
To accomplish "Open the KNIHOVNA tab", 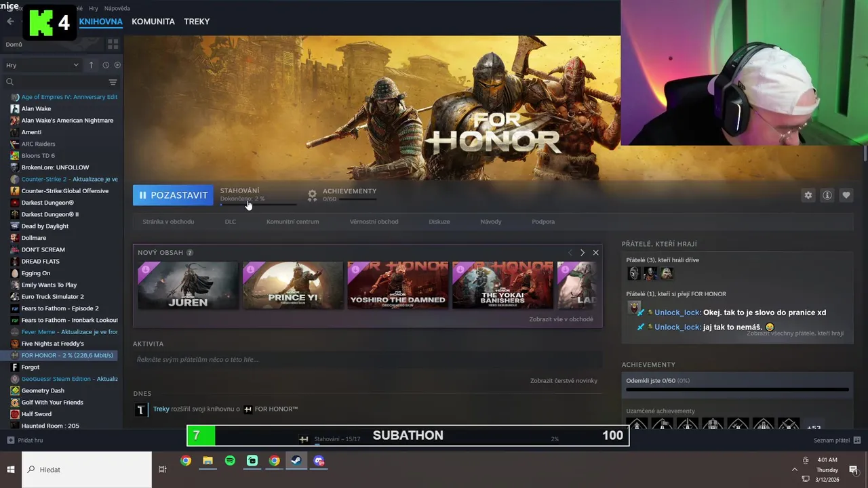I will (x=100, y=22).
